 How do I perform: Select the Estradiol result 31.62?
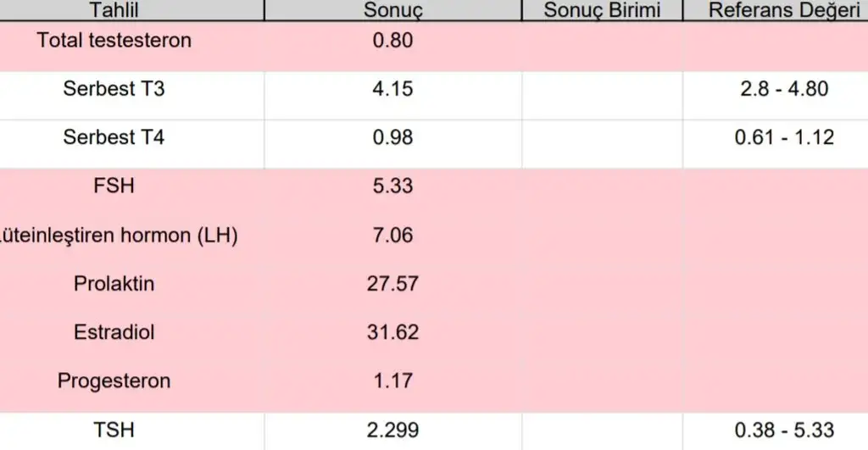[x=392, y=332]
